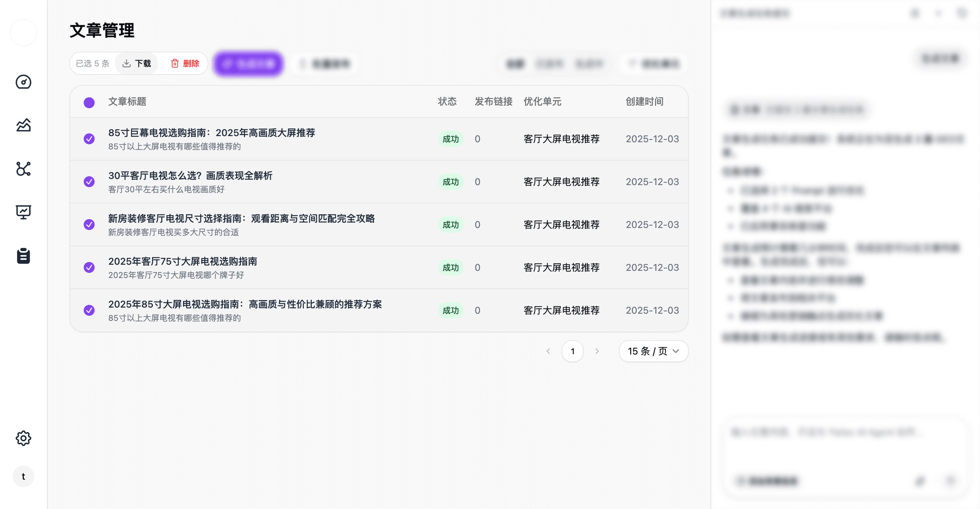Click the 下载 download button

[x=136, y=63]
